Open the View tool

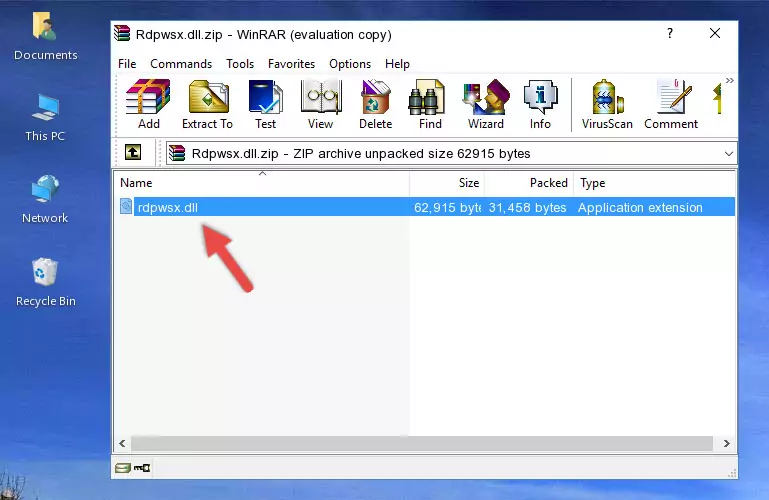321,104
